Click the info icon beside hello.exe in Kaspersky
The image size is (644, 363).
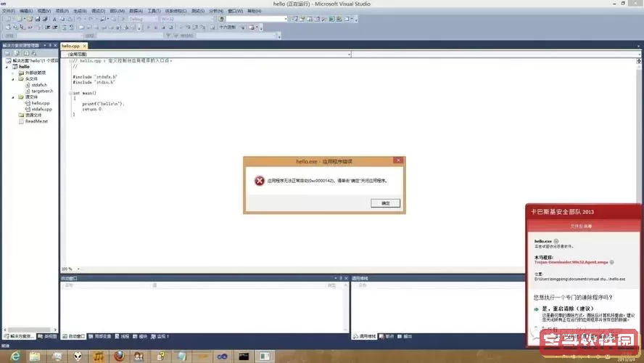(x=556, y=241)
